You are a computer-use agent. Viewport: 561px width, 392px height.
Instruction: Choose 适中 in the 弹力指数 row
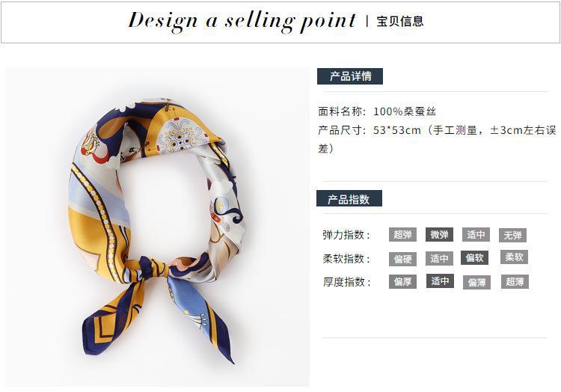pyautogui.click(x=476, y=235)
